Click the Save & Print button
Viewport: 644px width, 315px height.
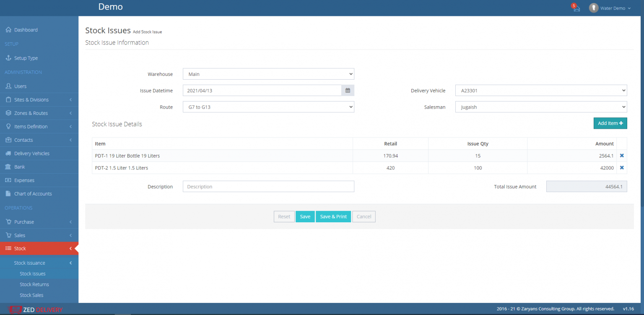tap(333, 216)
